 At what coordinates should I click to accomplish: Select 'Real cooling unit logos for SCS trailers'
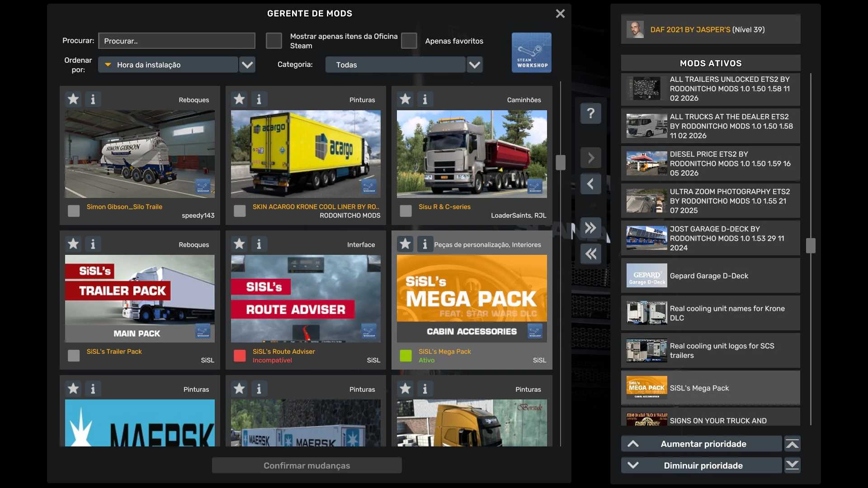click(x=711, y=351)
